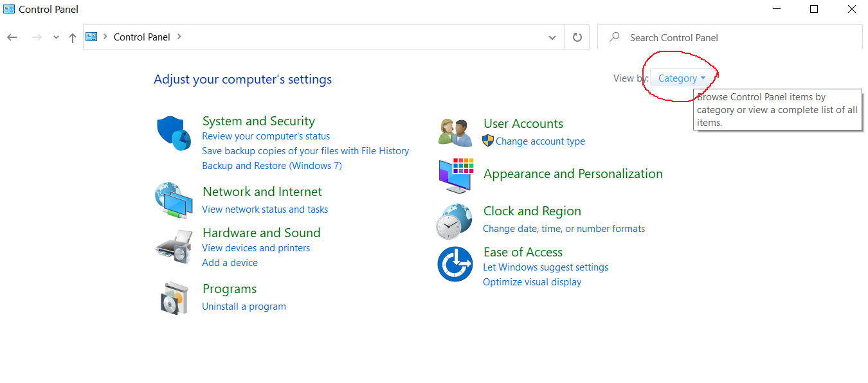This screenshot has height=383, width=868.
Task: Click Uninstall a program
Action: (x=244, y=307)
